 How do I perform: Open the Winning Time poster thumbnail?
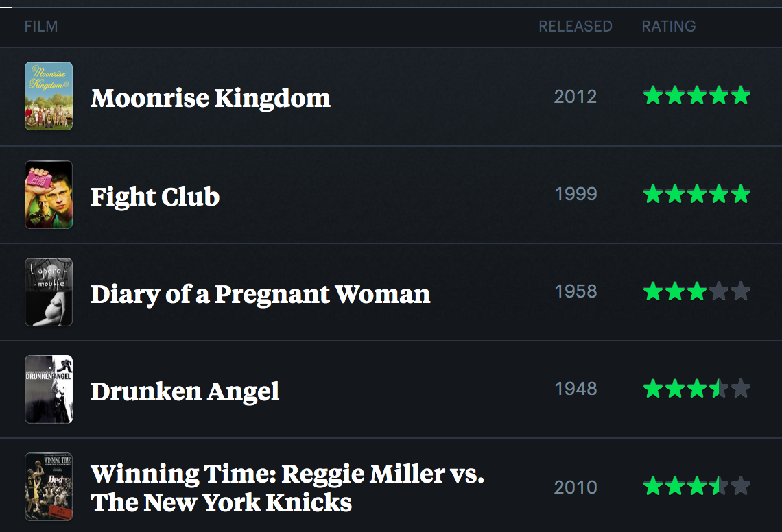tap(49, 487)
